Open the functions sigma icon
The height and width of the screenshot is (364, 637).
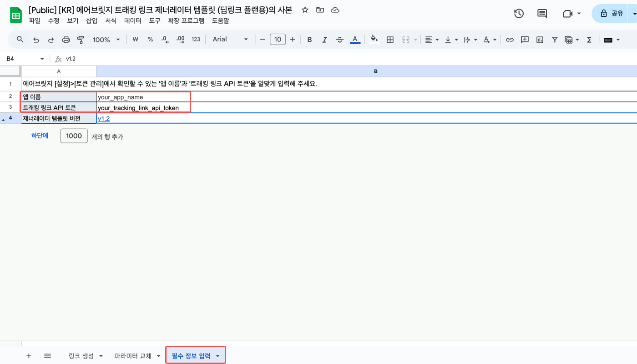tap(589, 40)
